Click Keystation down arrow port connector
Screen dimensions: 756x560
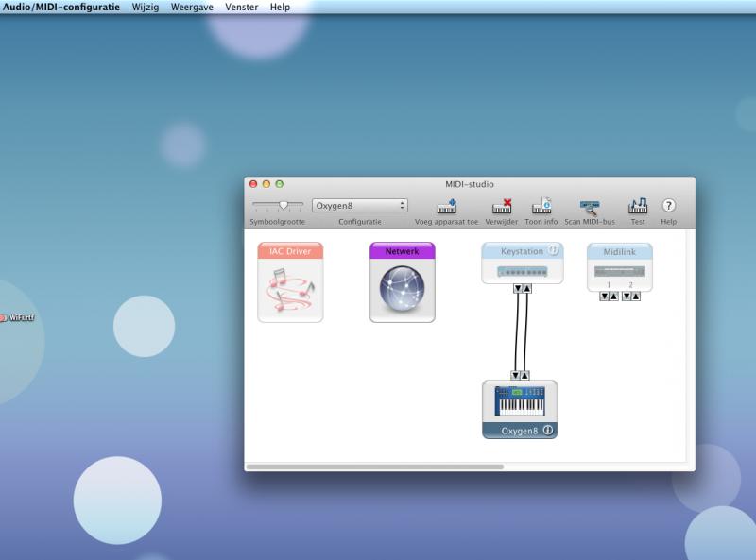coord(518,289)
